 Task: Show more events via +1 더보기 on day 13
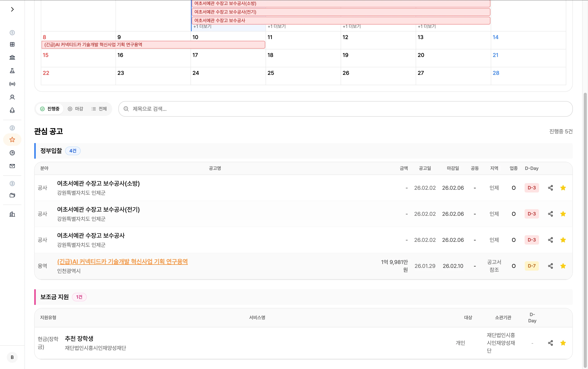[427, 26]
